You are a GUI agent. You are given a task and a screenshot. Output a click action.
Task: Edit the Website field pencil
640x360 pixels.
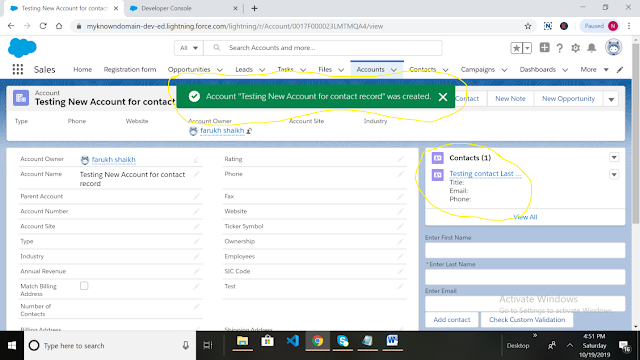click(x=400, y=211)
